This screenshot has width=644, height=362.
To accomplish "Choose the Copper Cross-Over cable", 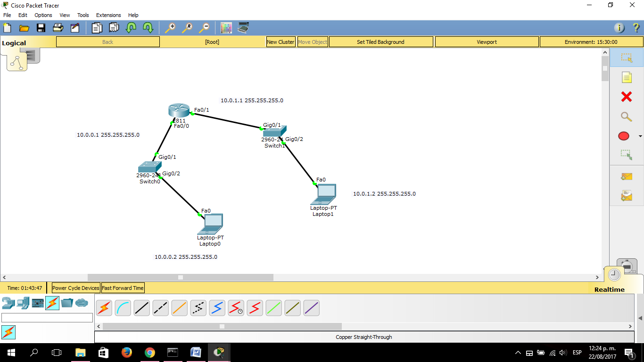I will coord(160,308).
